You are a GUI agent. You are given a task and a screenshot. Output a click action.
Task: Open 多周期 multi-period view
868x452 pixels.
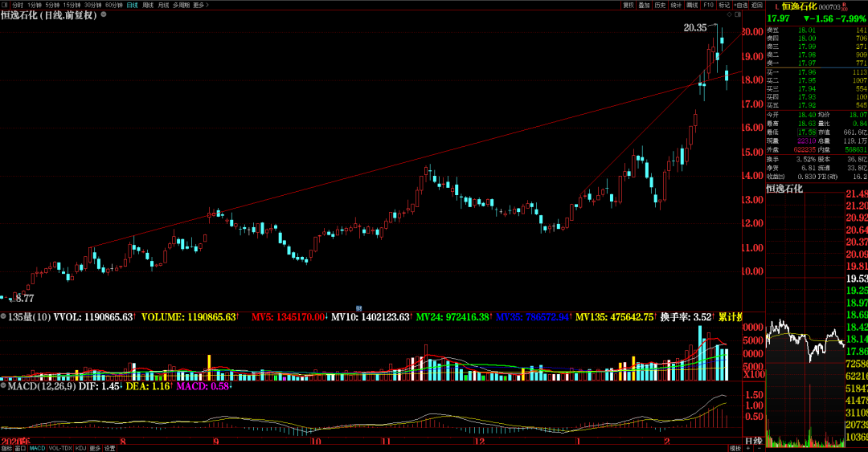pos(181,5)
